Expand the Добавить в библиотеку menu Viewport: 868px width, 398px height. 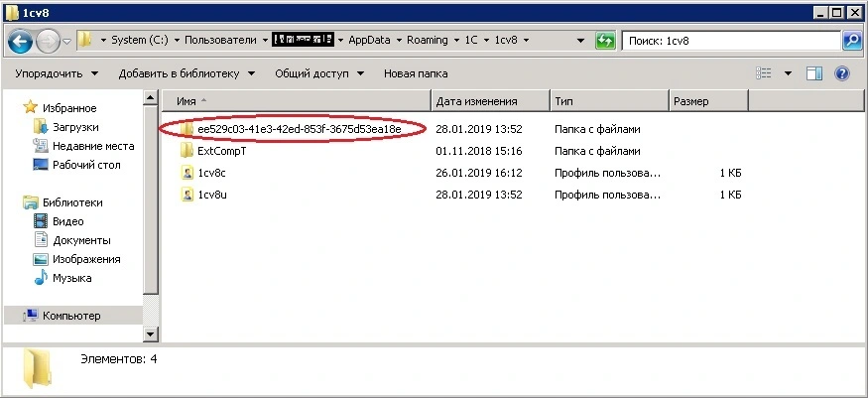[186, 73]
